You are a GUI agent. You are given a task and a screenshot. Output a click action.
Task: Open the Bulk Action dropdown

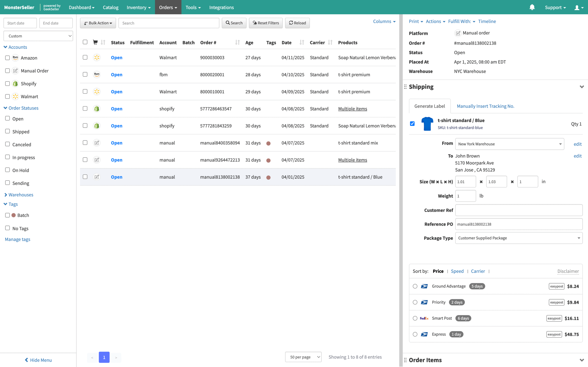click(98, 23)
